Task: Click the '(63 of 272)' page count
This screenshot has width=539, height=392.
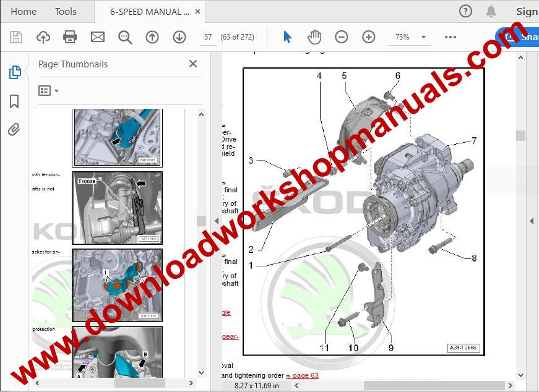Action: 237,37
